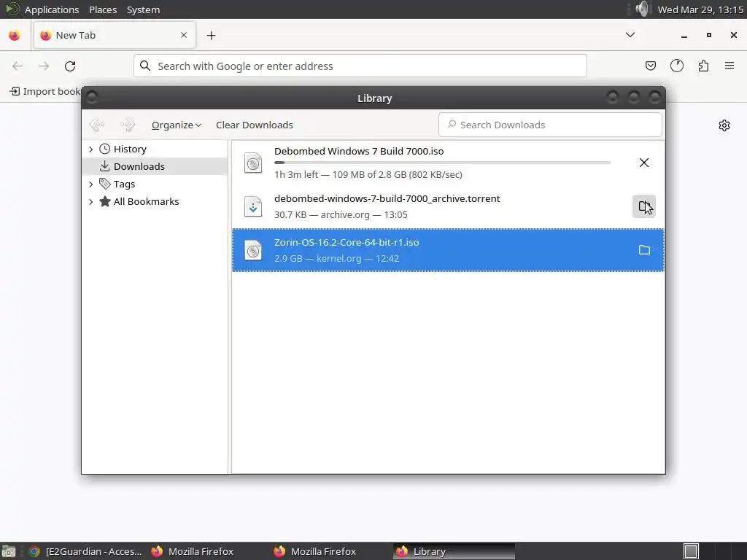Click the show desktop icon in bottom panel
The height and width of the screenshot is (560, 747).
pos(9,551)
